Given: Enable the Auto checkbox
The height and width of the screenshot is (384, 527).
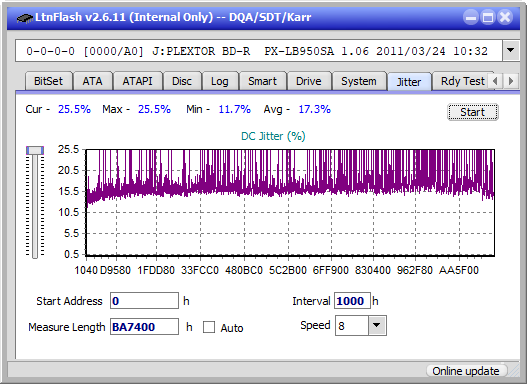Looking at the screenshot, I should click(209, 327).
